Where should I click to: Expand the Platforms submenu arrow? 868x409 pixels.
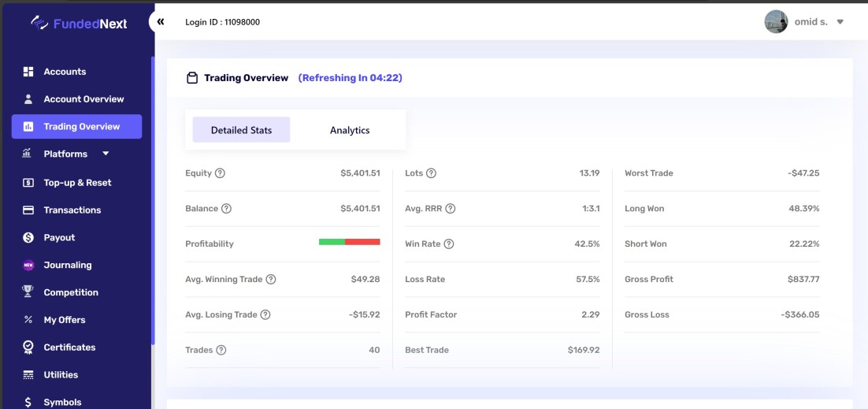(x=106, y=154)
